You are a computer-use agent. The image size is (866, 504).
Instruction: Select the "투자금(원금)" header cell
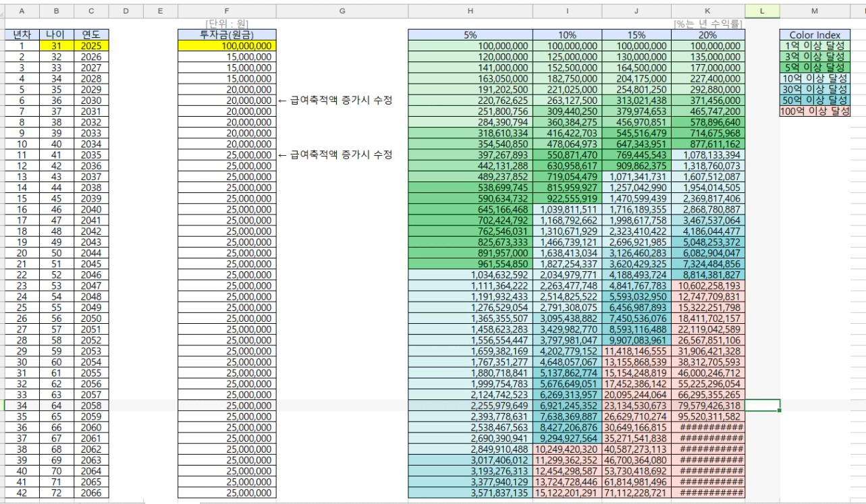[x=227, y=35]
